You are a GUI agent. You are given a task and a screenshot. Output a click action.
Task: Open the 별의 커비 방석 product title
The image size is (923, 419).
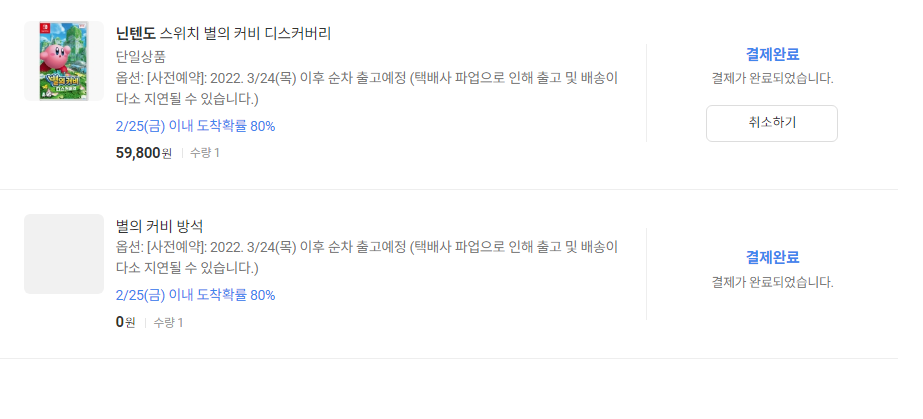click(160, 226)
